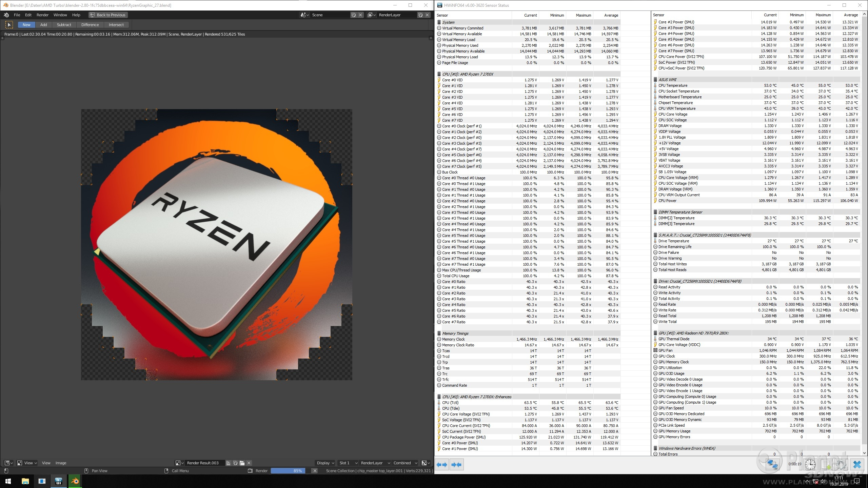Select the Subtract selection mode
Viewport: 868px width, 488px height.
pos(64,25)
